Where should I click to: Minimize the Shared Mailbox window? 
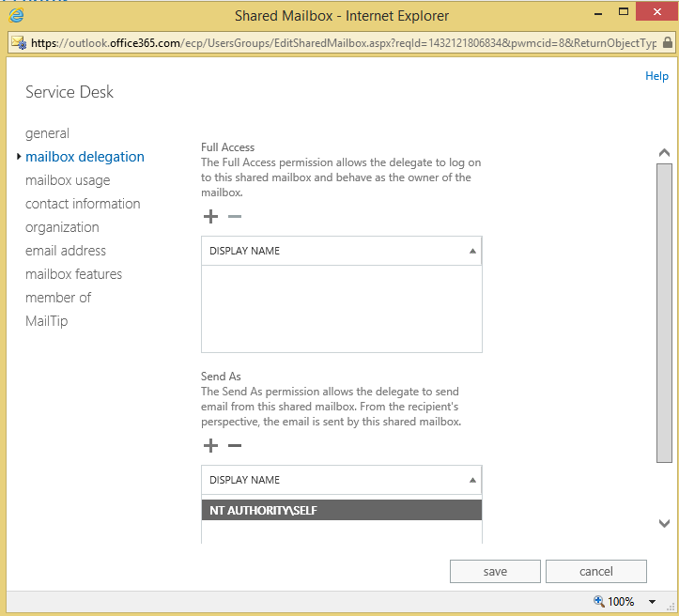pyautogui.click(x=598, y=14)
